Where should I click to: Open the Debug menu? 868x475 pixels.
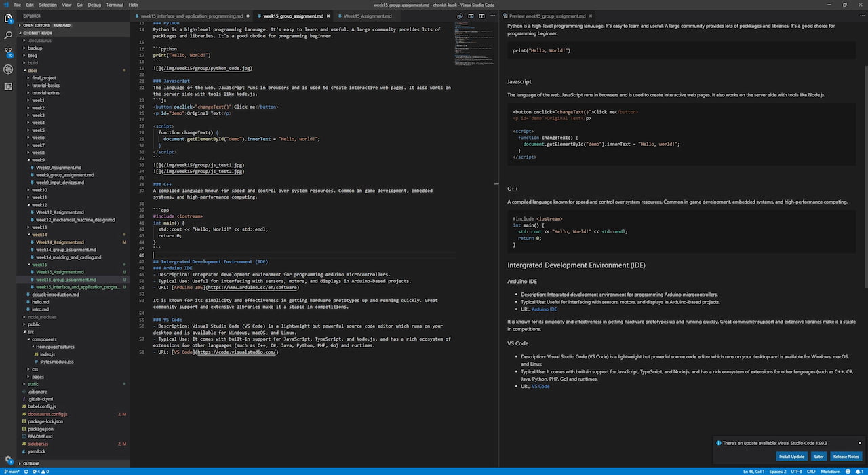click(94, 4)
